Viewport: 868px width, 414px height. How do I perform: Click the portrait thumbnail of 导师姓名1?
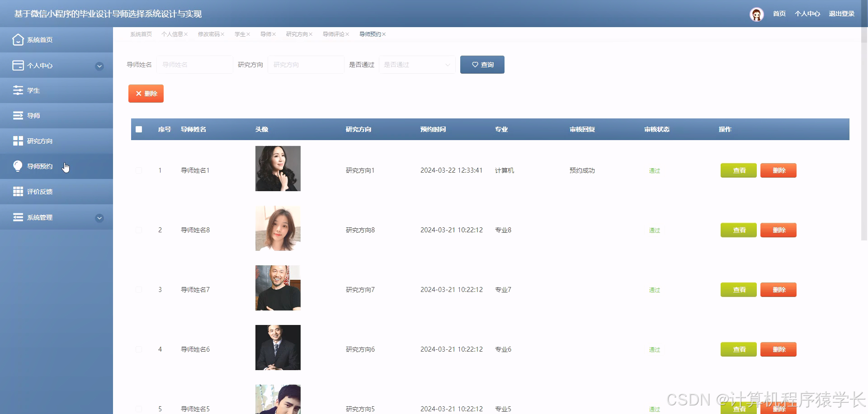click(x=278, y=169)
